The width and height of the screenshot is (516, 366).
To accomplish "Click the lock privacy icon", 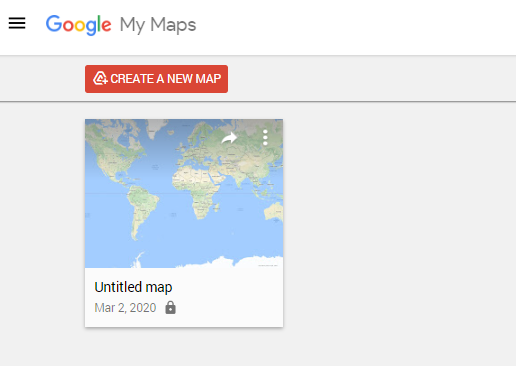I will (170, 307).
